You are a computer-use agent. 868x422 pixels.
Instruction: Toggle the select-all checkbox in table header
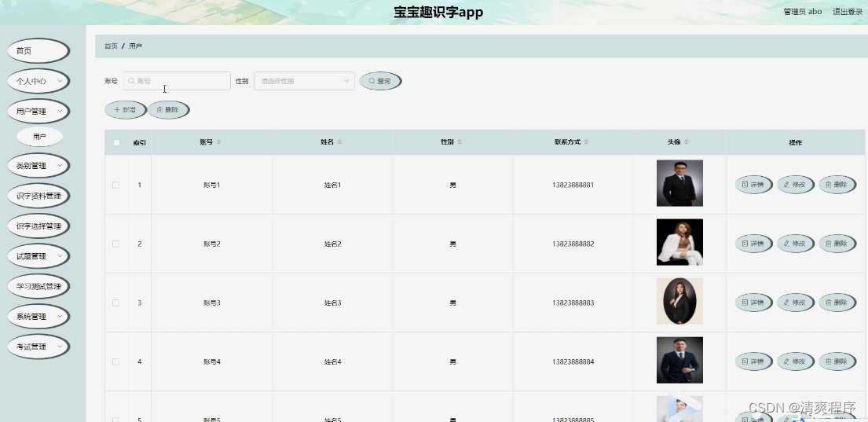116,142
